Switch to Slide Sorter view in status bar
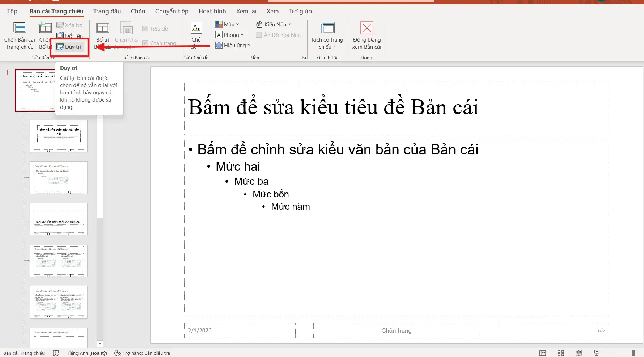Viewport: 644px width, 357px height. tap(560, 353)
